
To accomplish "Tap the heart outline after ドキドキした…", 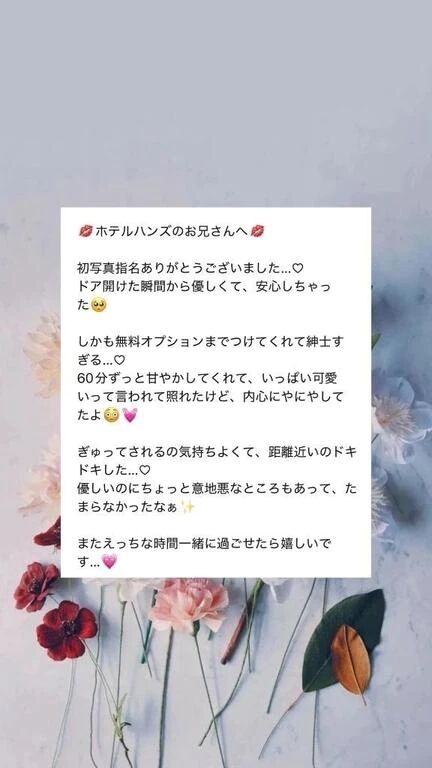I will click(144, 470).
